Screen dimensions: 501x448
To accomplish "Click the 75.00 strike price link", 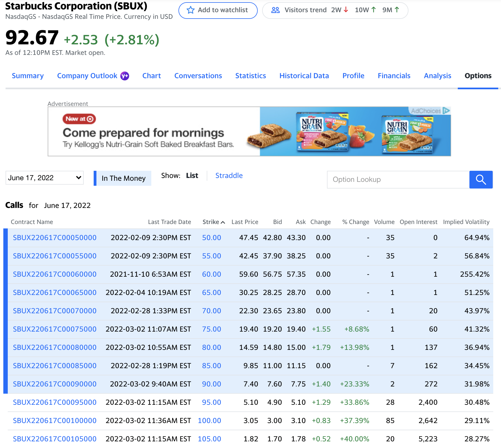I will coord(211,329).
